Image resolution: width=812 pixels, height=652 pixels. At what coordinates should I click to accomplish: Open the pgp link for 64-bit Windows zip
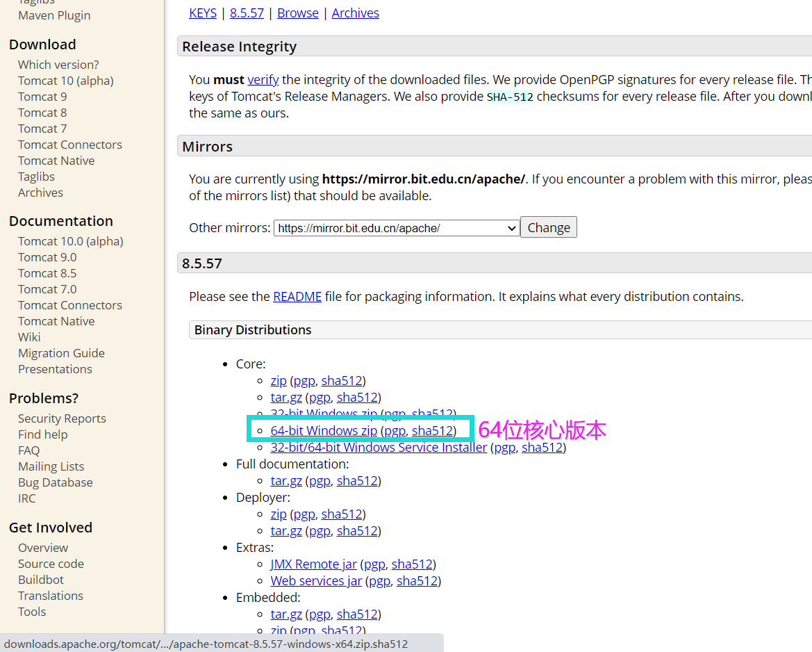(395, 431)
